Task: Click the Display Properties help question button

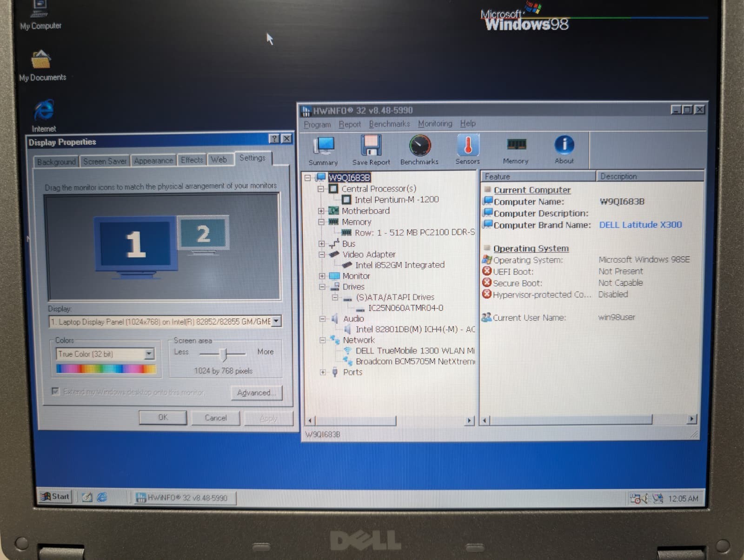Action: (274, 139)
